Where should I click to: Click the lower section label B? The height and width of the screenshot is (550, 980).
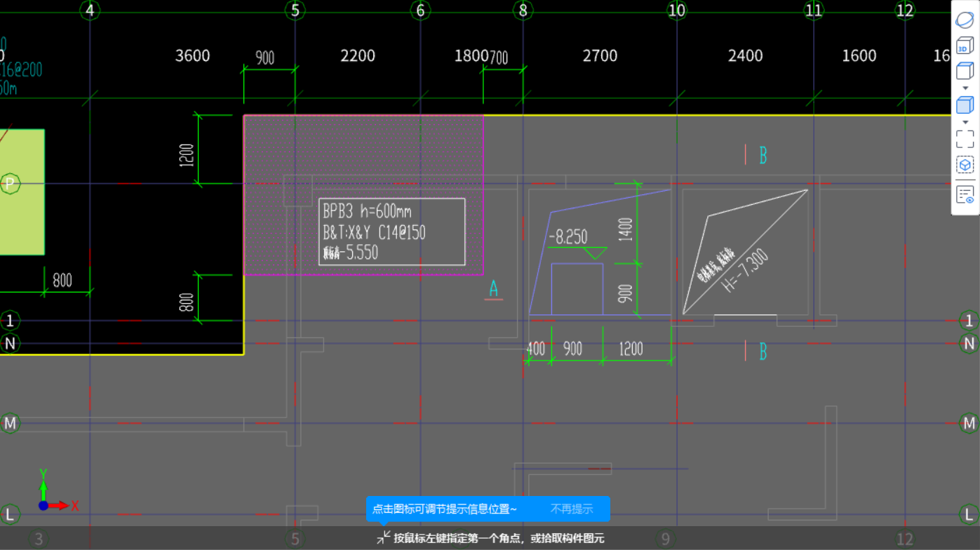point(763,351)
